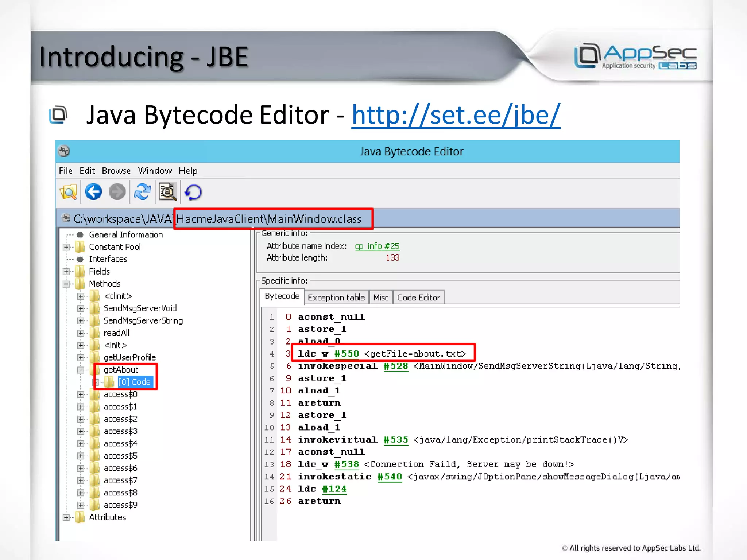Switch to the Code Editor tab
Viewport: 747px width, 560px height.
click(418, 297)
